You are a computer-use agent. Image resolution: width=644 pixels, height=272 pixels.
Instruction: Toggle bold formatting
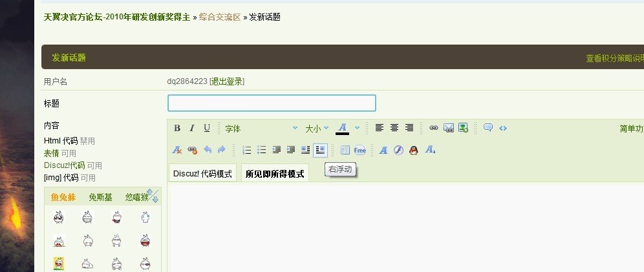click(177, 128)
